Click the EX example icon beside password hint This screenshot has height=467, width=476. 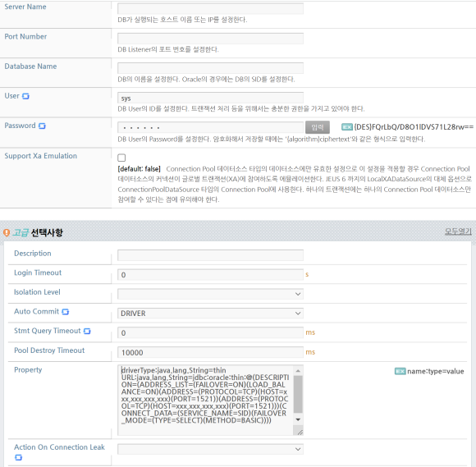tap(347, 127)
